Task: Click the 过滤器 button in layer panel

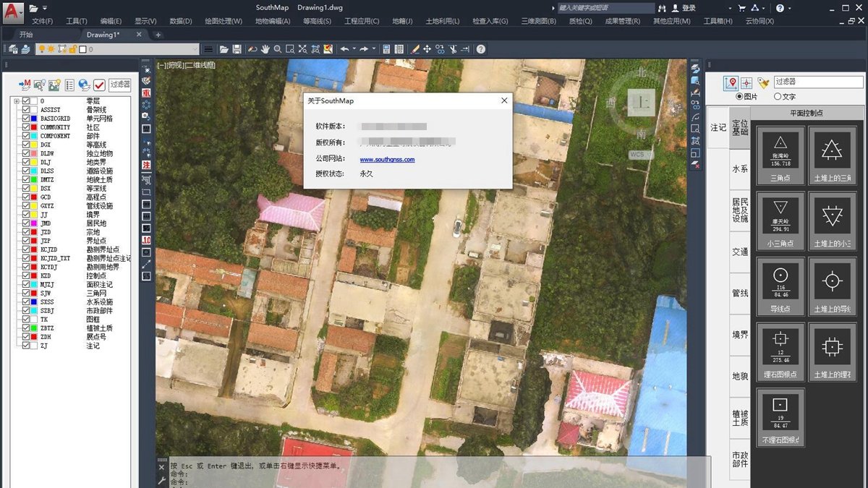Action: point(120,85)
